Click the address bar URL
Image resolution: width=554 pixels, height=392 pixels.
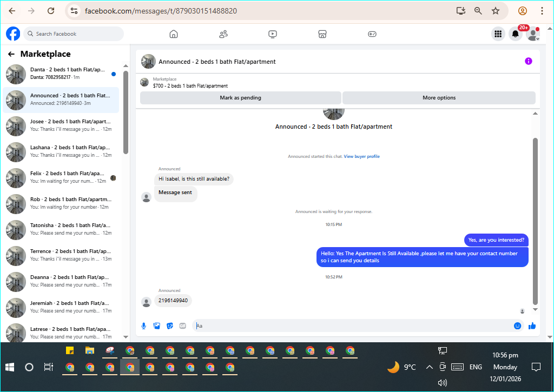[x=161, y=11]
